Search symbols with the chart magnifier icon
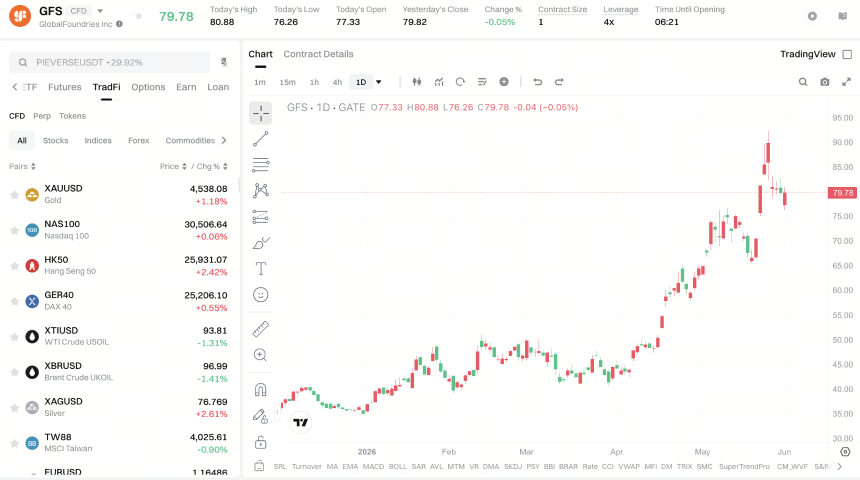 pyautogui.click(x=803, y=82)
